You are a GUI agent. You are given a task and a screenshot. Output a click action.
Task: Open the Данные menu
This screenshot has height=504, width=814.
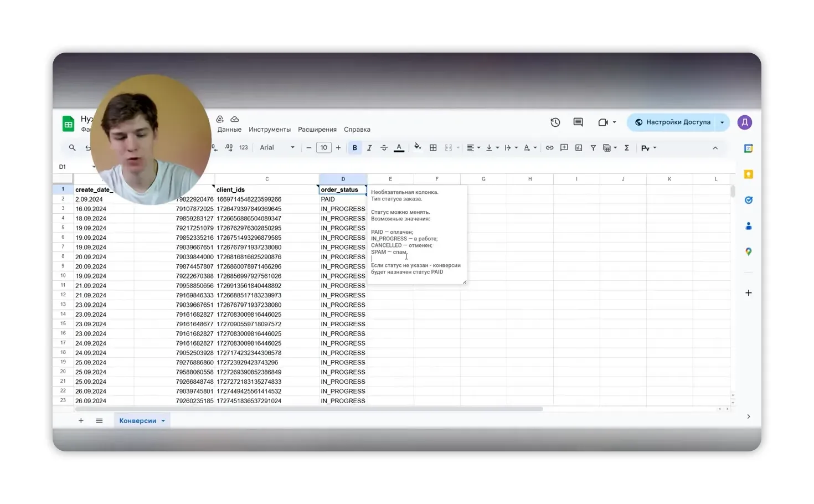coord(229,130)
